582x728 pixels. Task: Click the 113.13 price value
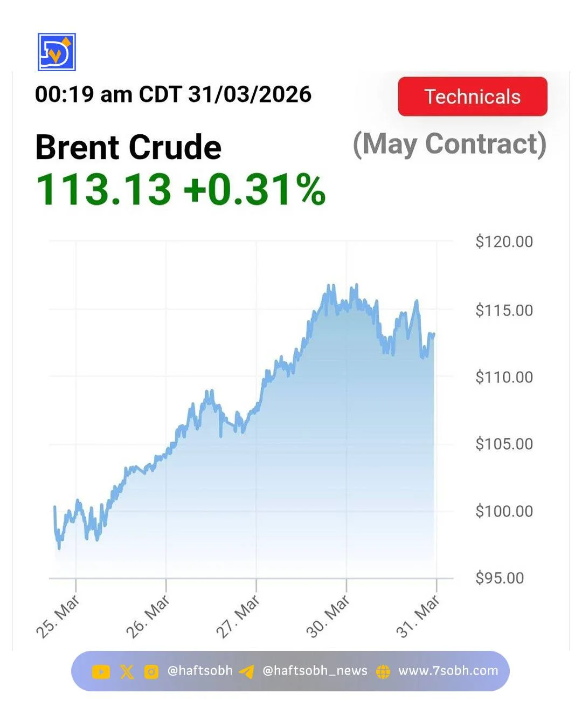click(103, 189)
